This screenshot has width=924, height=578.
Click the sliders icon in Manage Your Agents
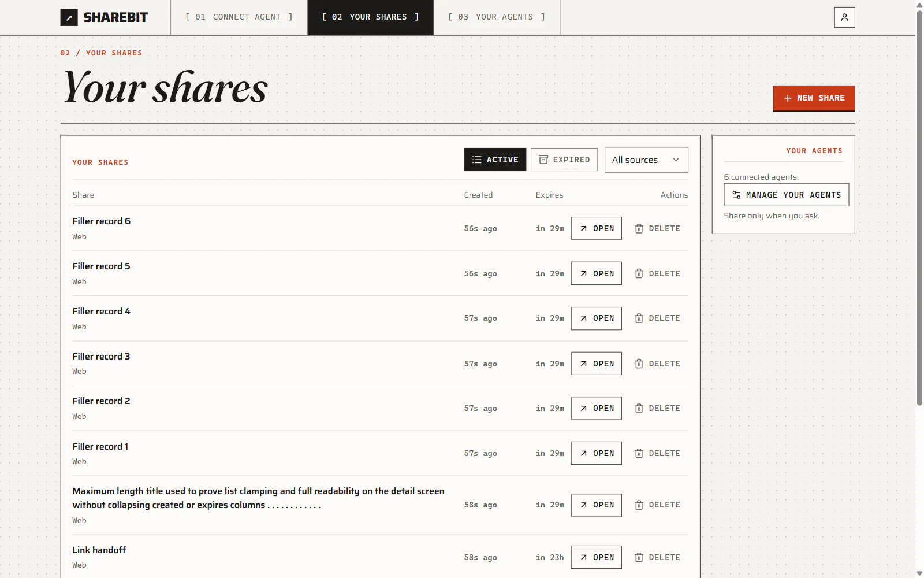736,195
